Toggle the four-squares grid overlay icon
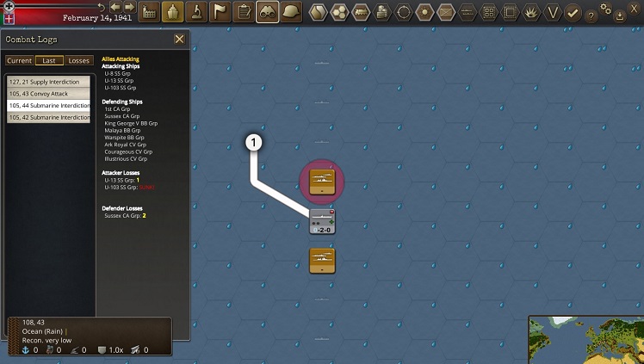The height and width of the screenshot is (364, 644). pos(489,12)
